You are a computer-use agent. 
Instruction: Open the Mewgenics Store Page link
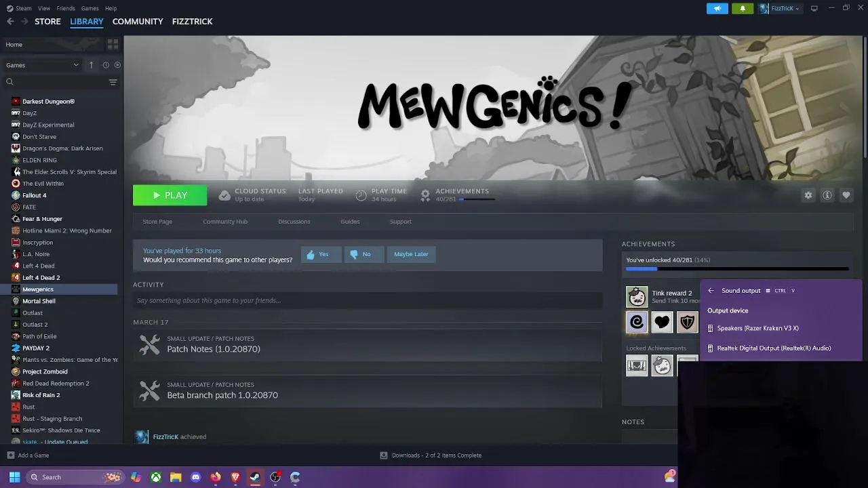157,222
